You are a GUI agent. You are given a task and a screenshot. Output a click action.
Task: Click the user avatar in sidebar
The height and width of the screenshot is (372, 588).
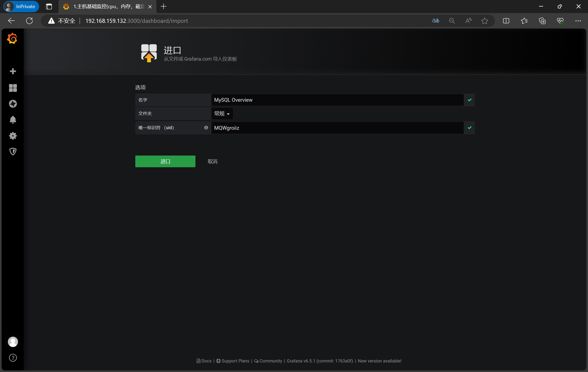click(13, 342)
